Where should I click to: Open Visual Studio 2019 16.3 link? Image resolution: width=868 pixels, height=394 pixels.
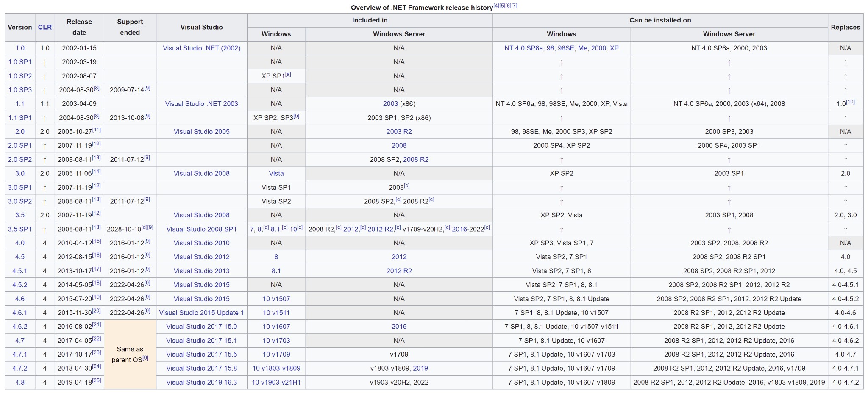click(202, 382)
